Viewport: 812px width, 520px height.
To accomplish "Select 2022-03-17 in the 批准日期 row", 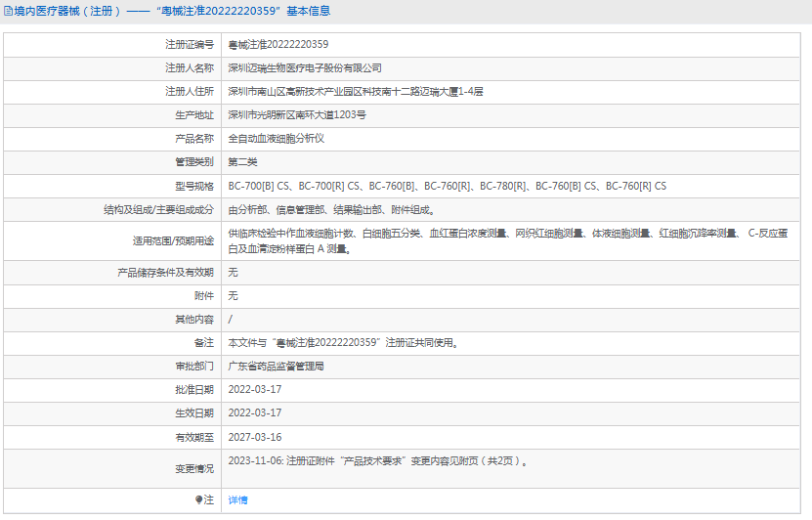I will 255,389.
